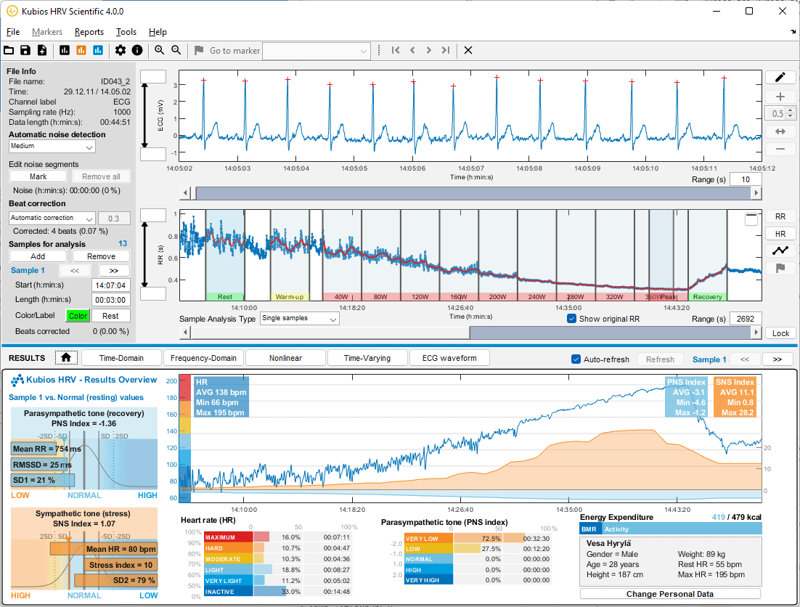The height and width of the screenshot is (607, 800).
Task: Activate the zoom in magnifier
Action: pos(160,50)
